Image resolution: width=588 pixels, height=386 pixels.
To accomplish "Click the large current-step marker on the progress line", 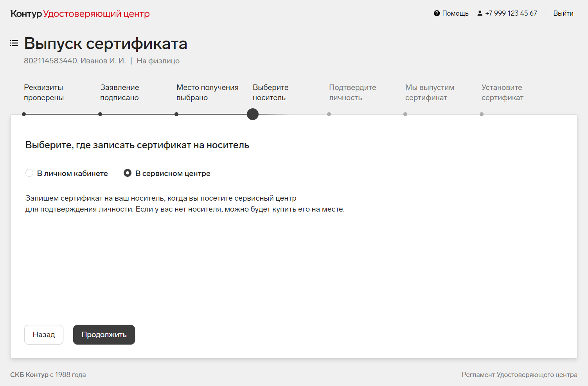I will [x=253, y=114].
